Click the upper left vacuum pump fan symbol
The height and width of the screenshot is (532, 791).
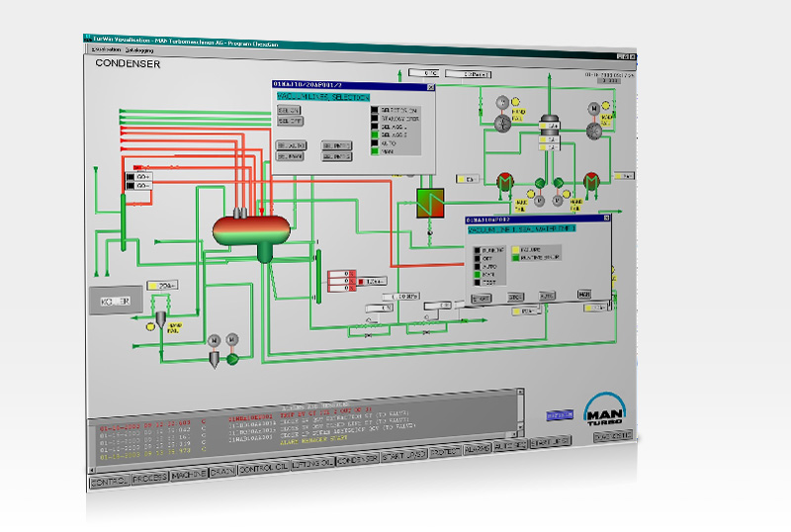click(x=502, y=124)
